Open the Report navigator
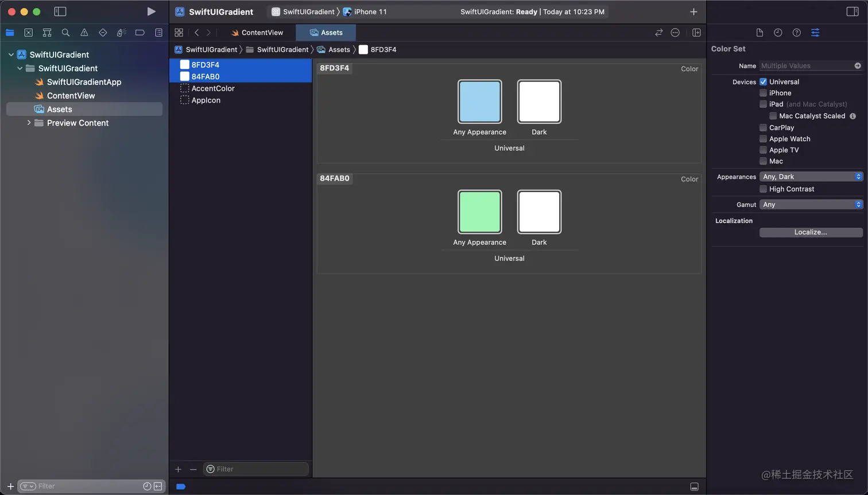The width and height of the screenshot is (868, 495). tap(158, 33)
